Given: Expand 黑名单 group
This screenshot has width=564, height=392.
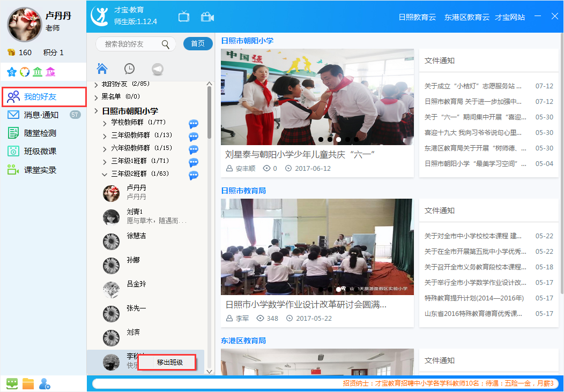Looking at the screenshot, I should [96, 97].
